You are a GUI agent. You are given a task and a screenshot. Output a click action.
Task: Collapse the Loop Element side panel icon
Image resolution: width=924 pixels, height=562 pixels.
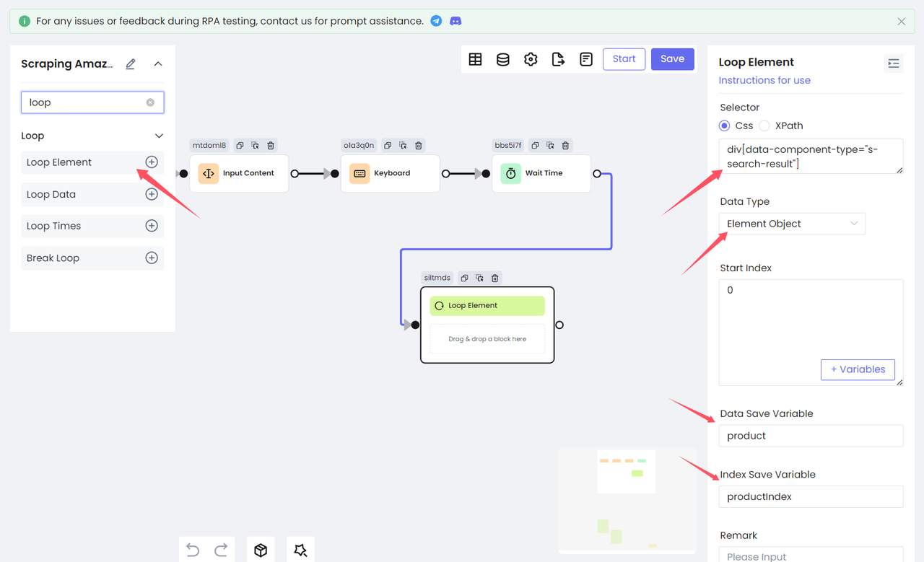coord(894,63)
